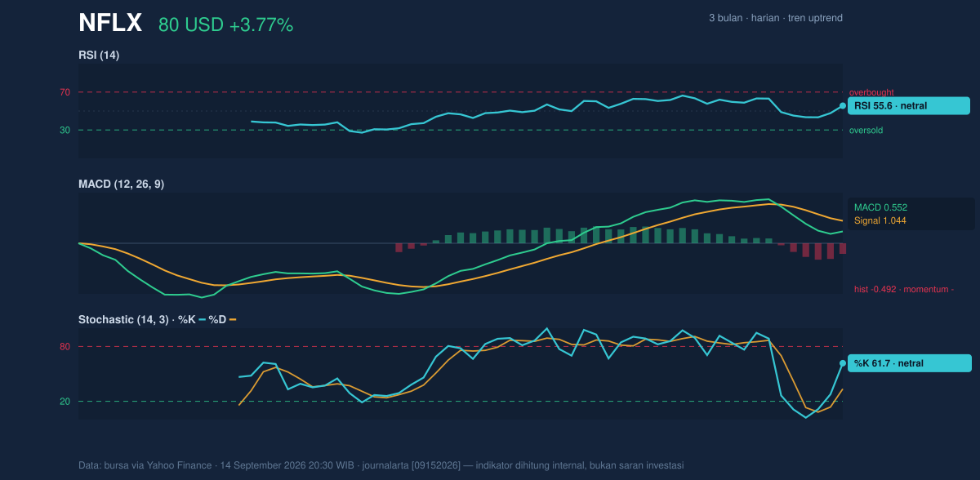Click the %K 61.7 netral badge

910,363
